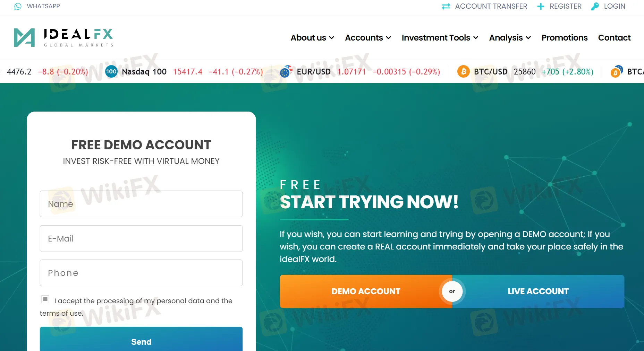
Task: Expand the About us dropdown menu
Action: [312, 37]
